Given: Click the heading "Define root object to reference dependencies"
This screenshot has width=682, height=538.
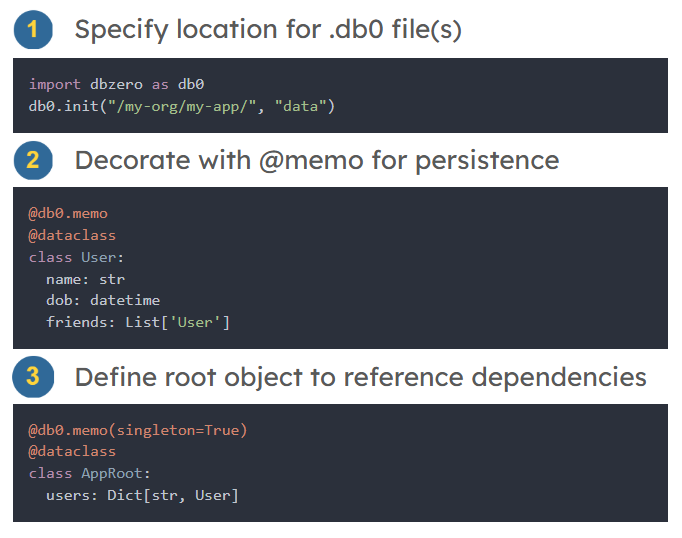Looking at the screenshot, I should click(361, 377).
